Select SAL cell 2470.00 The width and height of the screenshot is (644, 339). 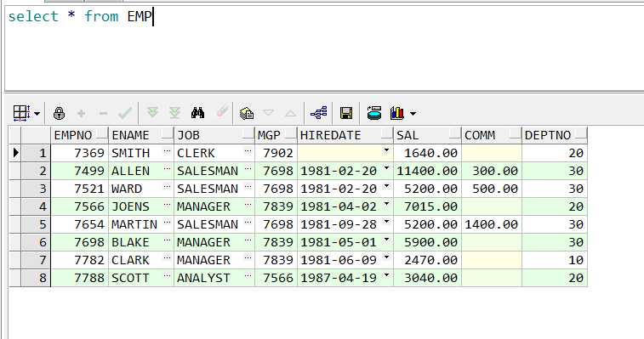point(428,260)
